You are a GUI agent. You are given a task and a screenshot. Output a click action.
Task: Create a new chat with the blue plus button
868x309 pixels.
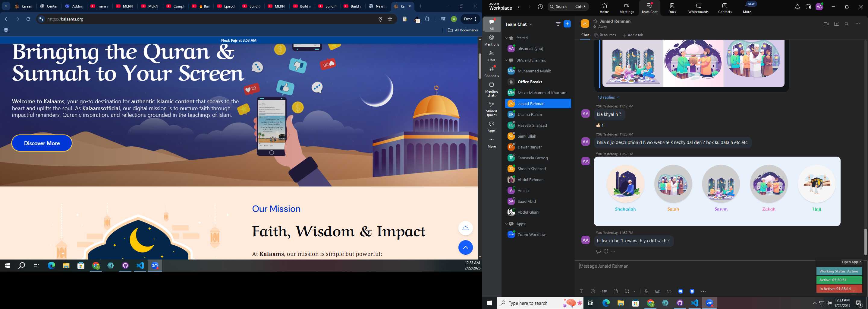coord(567,24)
